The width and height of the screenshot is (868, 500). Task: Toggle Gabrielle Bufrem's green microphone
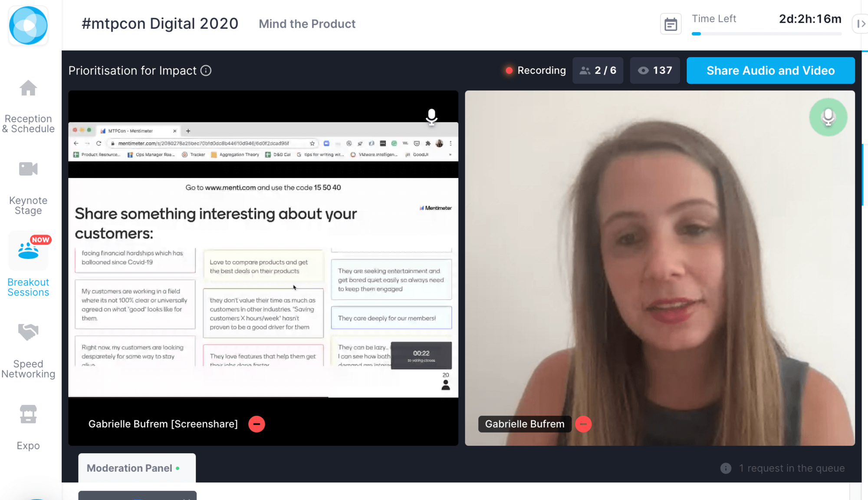(828, 117)
